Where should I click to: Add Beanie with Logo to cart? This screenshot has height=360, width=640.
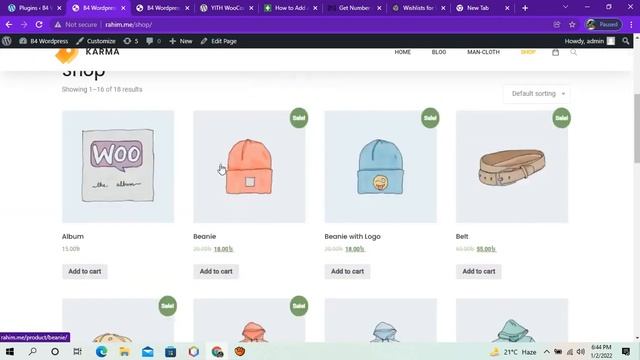(347, 271)
